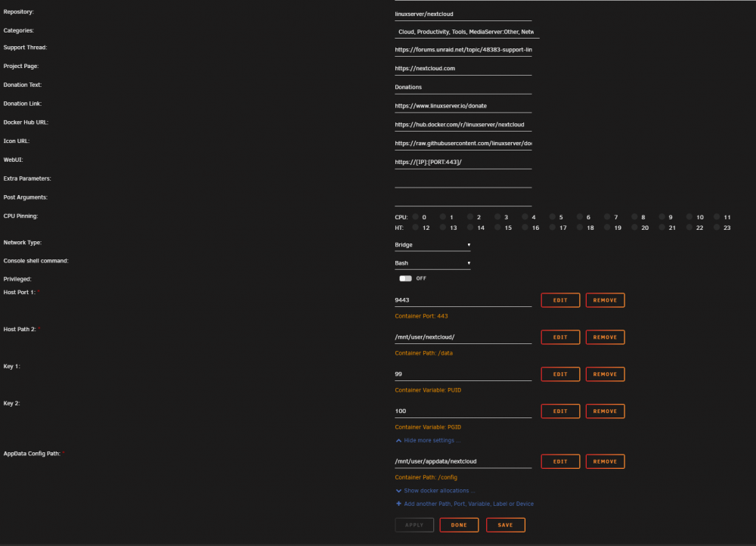This screenshot has height=546, width=756.
Task: Click REMOVE for PGID variable
Action: [x=605, y=411]
